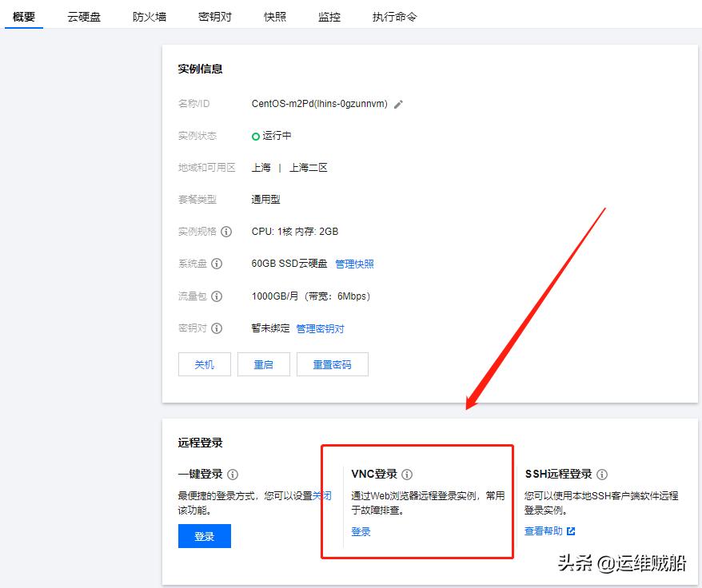Click the 关机 button to shut down
The image size is (702, 588).
click(204, 364)
